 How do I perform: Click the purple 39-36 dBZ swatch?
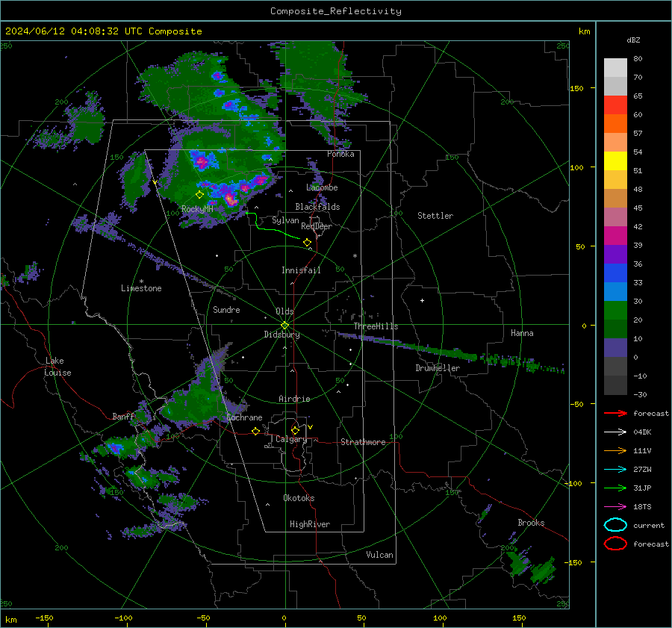point(615,255)
